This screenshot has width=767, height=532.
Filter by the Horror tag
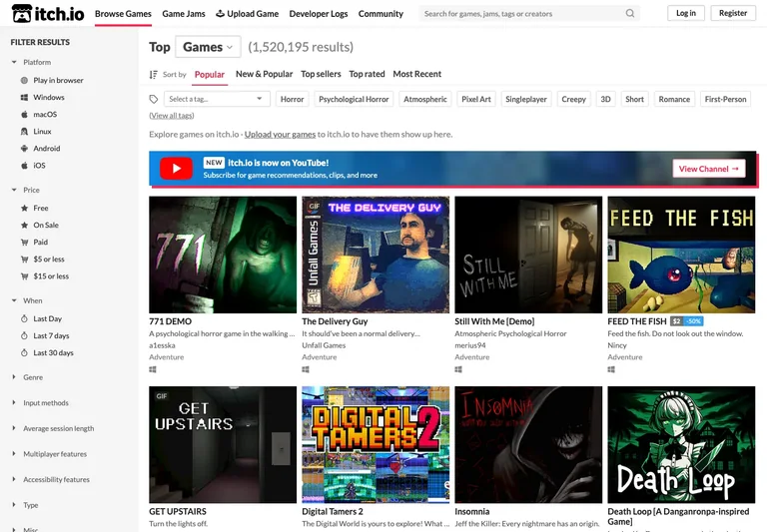292,99
